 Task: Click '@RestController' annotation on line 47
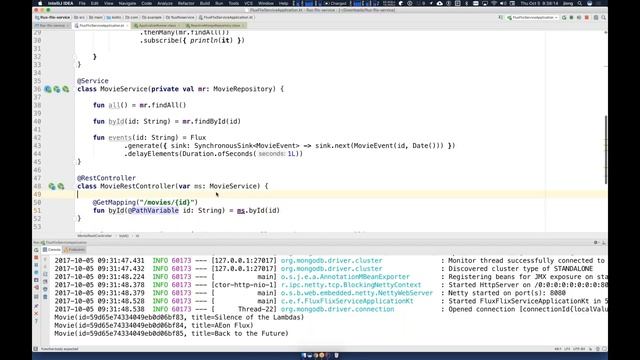106,178
